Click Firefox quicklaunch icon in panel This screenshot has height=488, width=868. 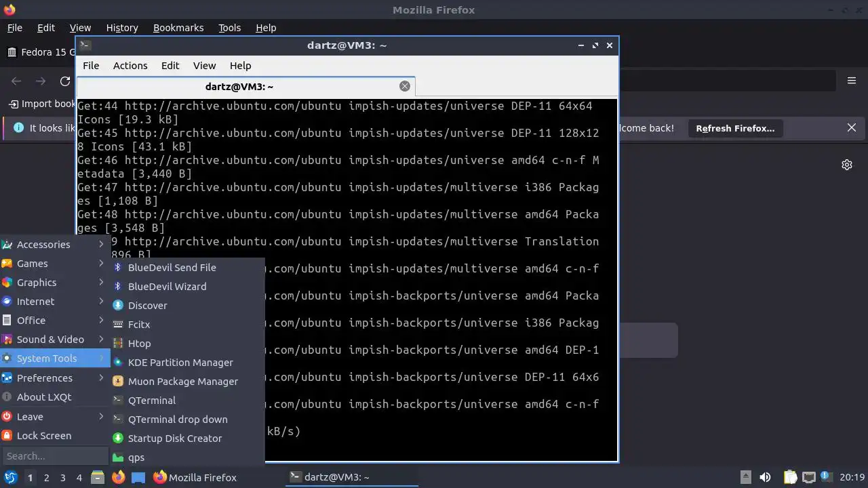coord(118,478)
